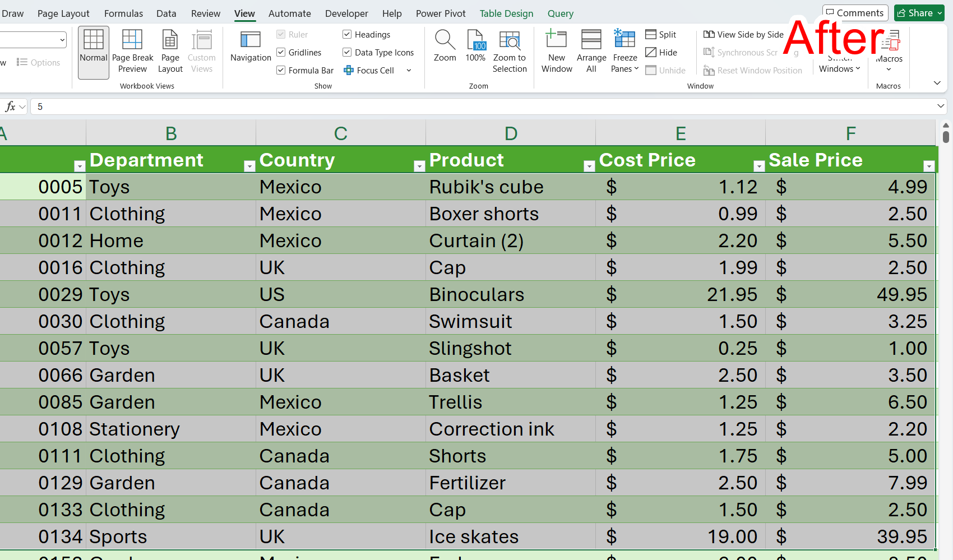This screenshot has width=953, height=560.
Task: Open the Data tab
Action: [166, 13]
